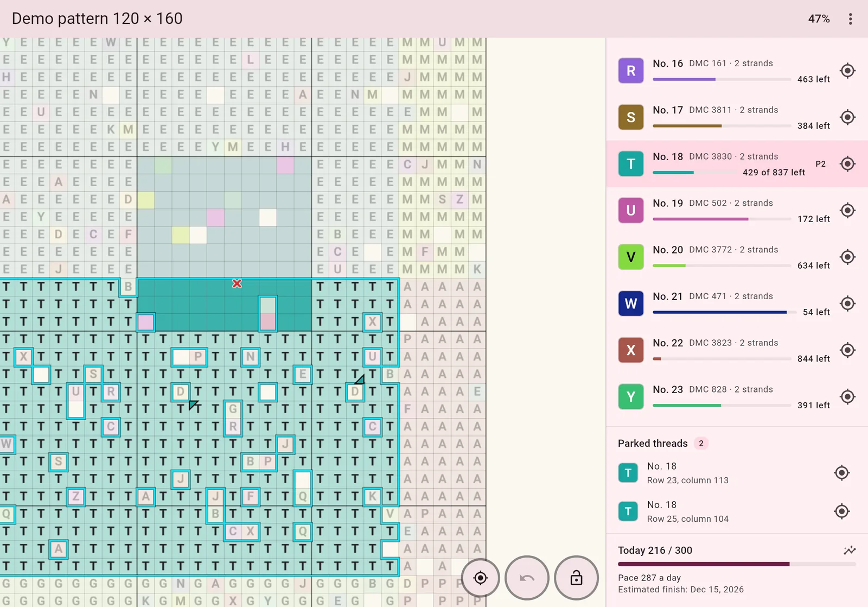The image size is (868, 607).
Task: Click the '54 left' count for No. 21
Action: tap(816, 312)
